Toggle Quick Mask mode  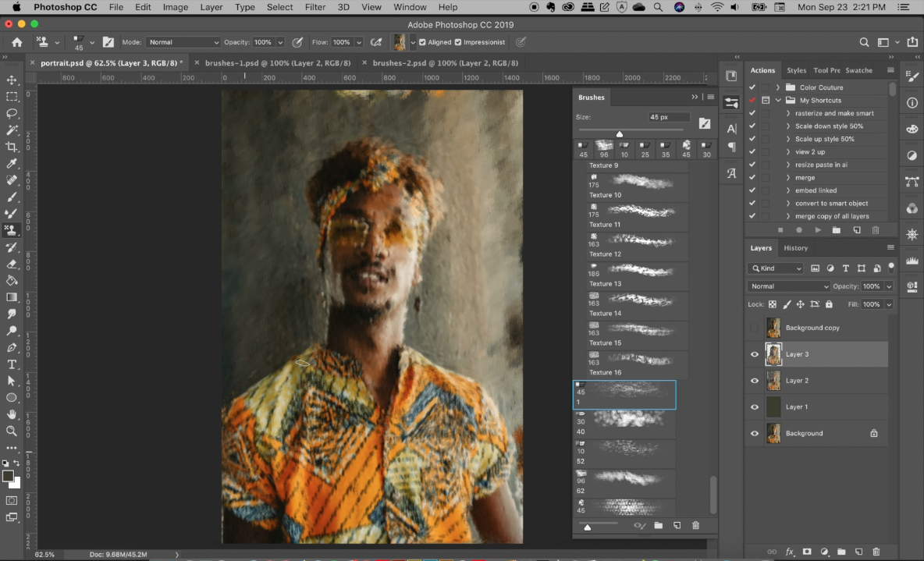click(x=11, y=500)
